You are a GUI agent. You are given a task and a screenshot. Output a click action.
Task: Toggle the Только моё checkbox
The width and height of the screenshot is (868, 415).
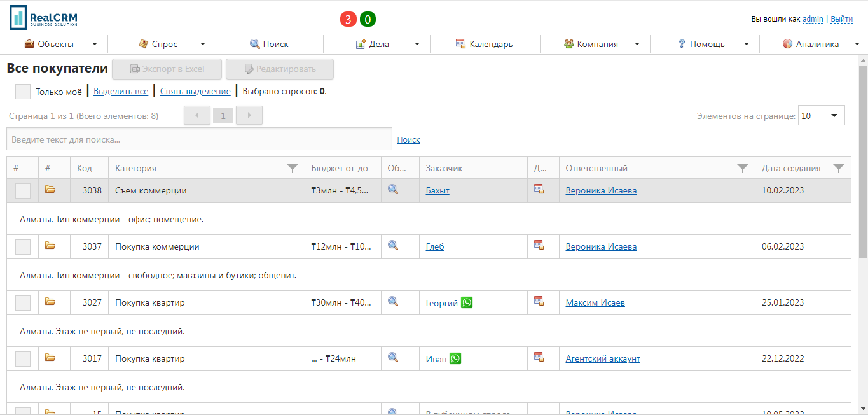[22, 91]
